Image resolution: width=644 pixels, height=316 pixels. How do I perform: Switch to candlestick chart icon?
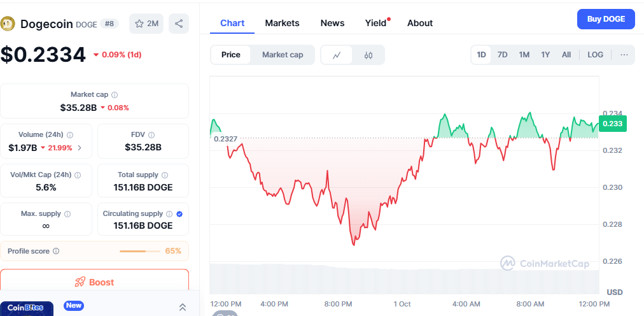(x=368, y=55)
